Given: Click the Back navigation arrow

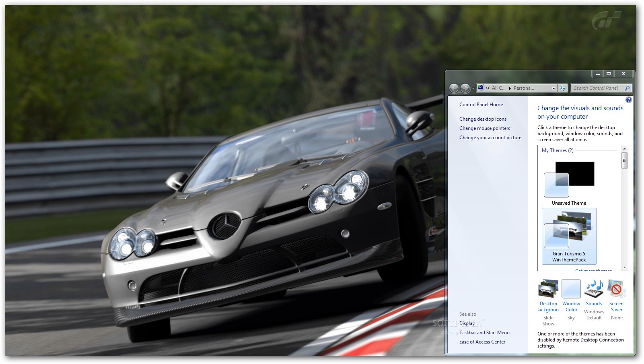Looking at the screenshot, I should (x=454, y=88).
